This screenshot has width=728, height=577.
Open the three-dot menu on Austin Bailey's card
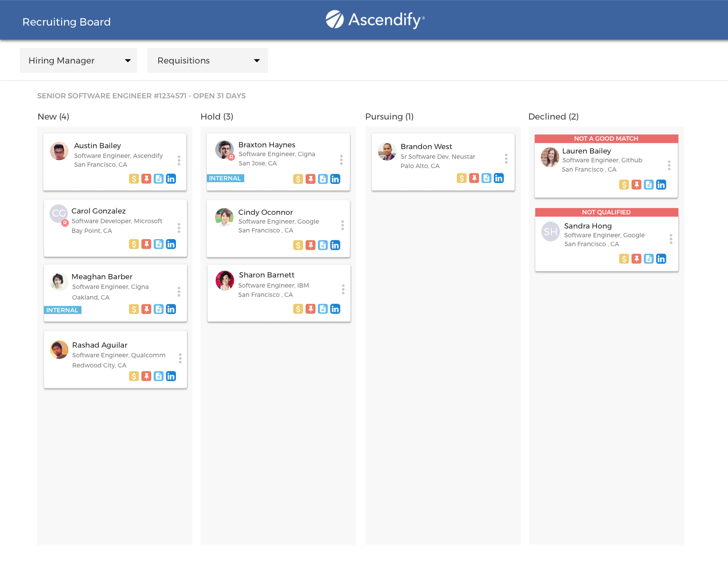(179, 160)
